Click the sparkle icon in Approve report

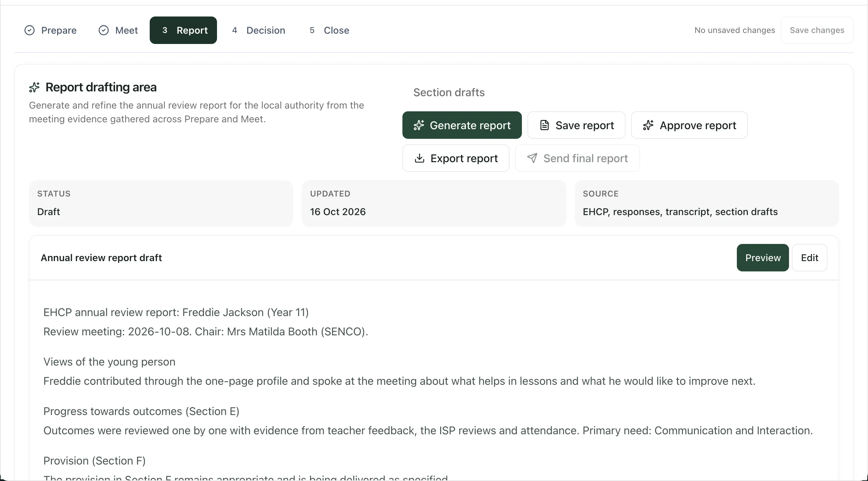point(648,125)
